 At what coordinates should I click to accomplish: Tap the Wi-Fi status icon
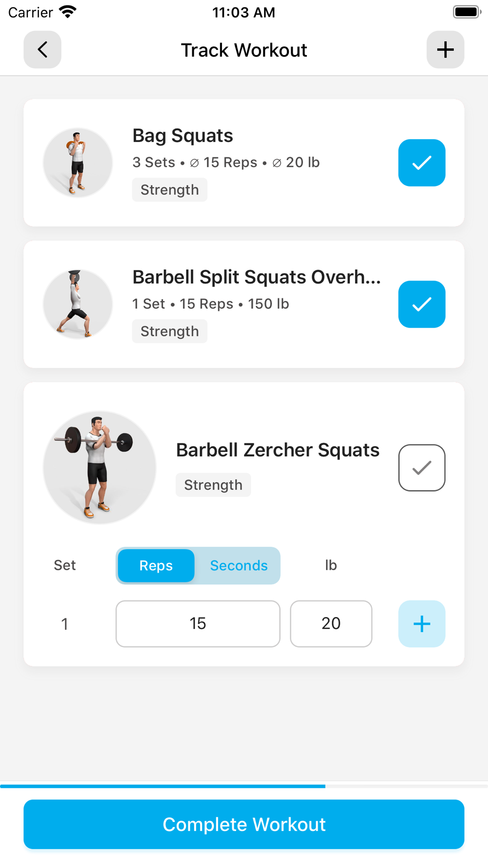tap(68, 12)
